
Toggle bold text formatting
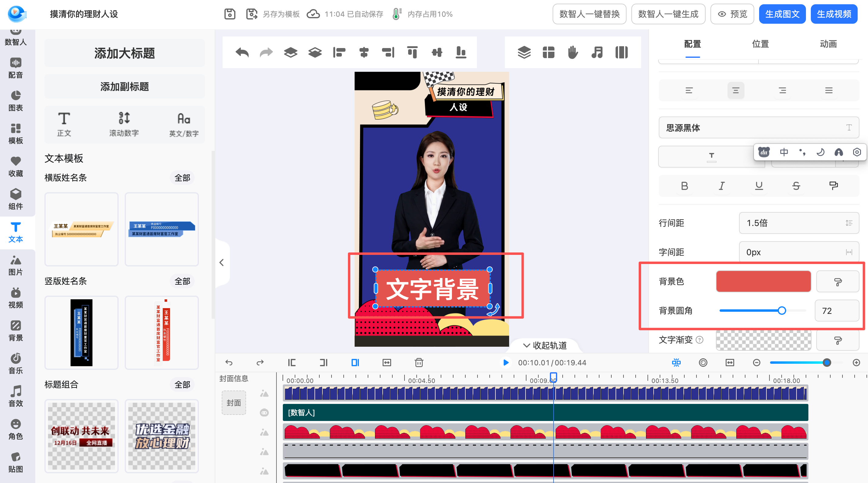(x=684, y=186)
